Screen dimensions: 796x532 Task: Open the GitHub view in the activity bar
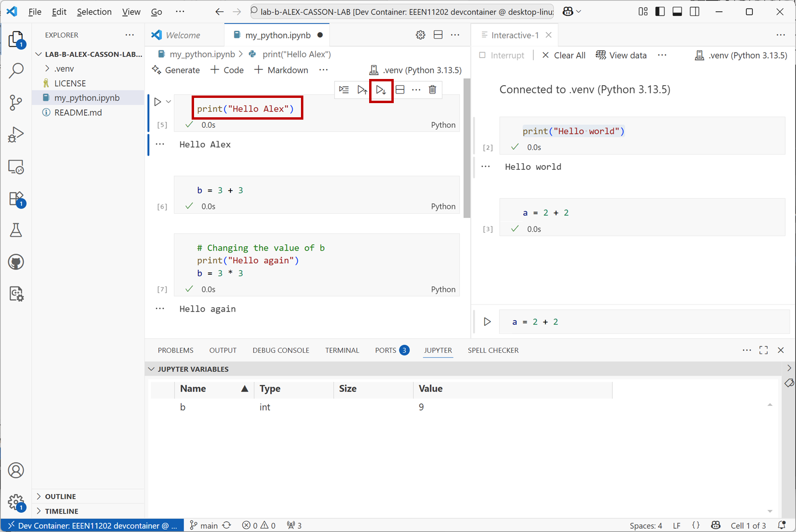(x=16, y=262)
